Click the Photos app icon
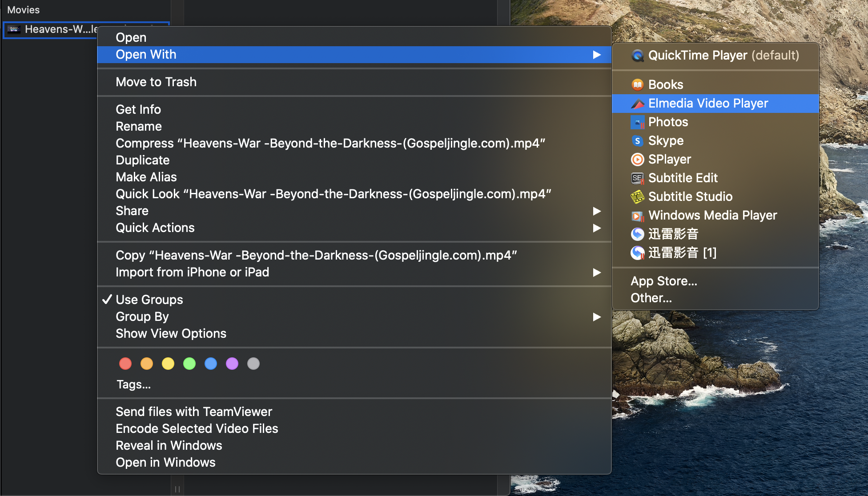868x496 pixels. tap(638, 122)
